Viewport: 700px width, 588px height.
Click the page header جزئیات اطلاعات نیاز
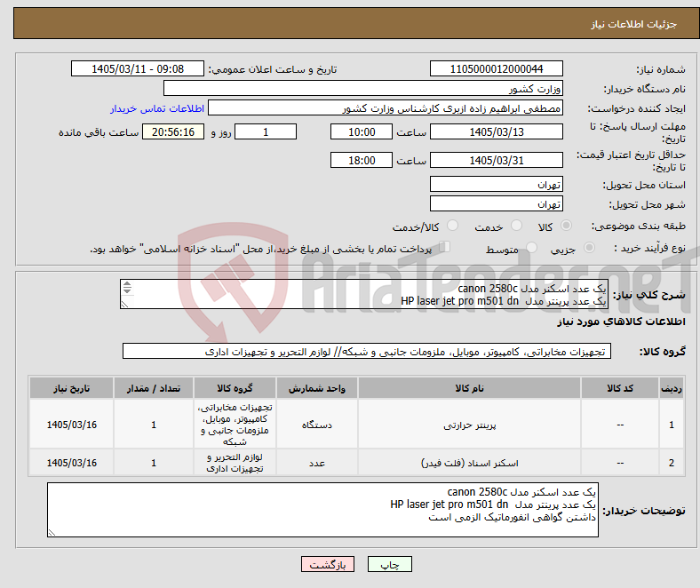(633, 24)
